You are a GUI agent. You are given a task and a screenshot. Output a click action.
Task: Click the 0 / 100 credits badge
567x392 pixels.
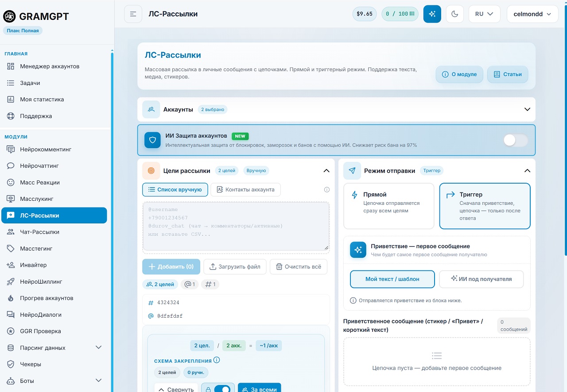[x=400, y=14]
